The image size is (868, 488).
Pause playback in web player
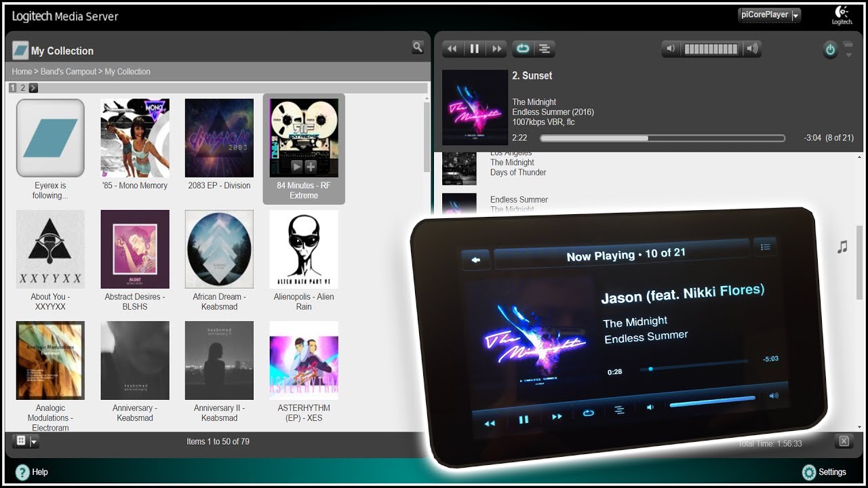(475, 49)
